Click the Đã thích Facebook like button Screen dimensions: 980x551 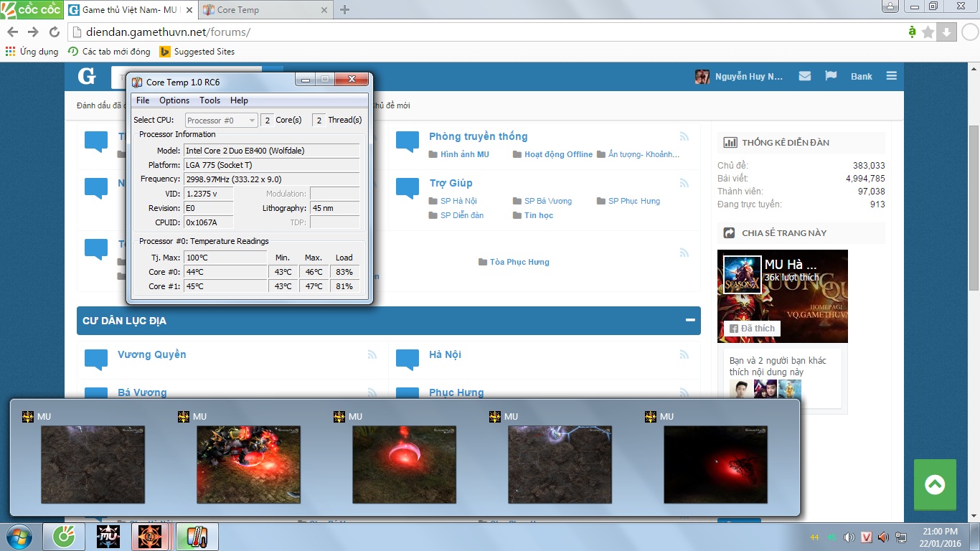752,329
